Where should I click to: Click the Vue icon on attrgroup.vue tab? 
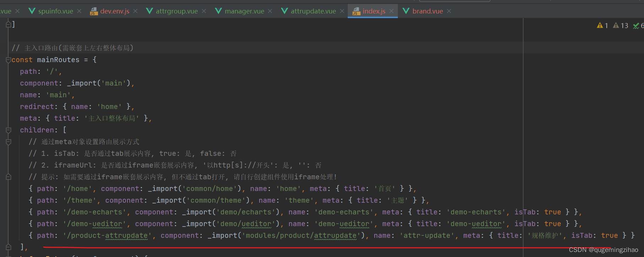click(150, 11)
